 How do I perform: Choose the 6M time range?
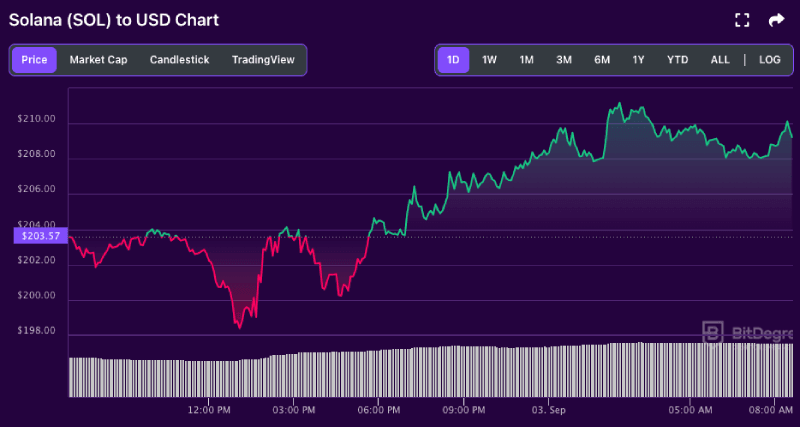pos(602,60)
